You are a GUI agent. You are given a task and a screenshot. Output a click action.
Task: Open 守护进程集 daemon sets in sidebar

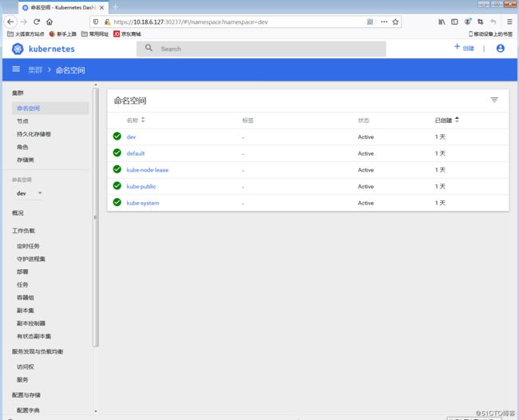[31, 259]
